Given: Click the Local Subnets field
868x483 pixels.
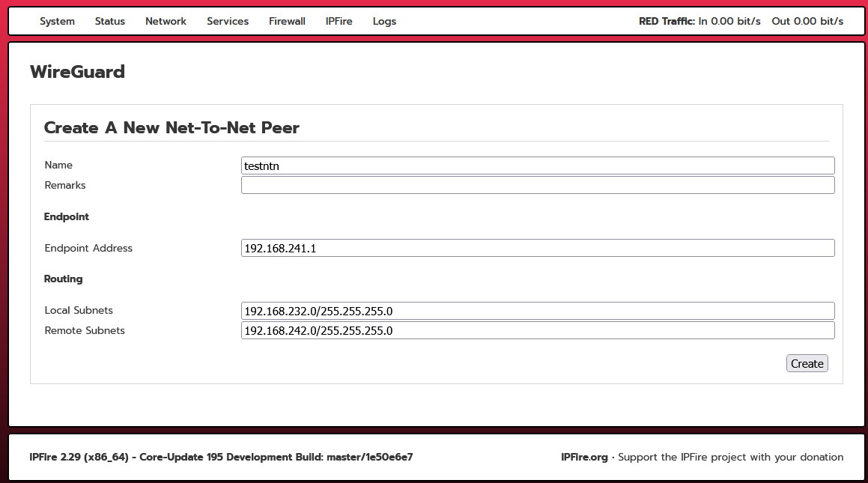Looking at the screenshot, I should click(538, 310).
